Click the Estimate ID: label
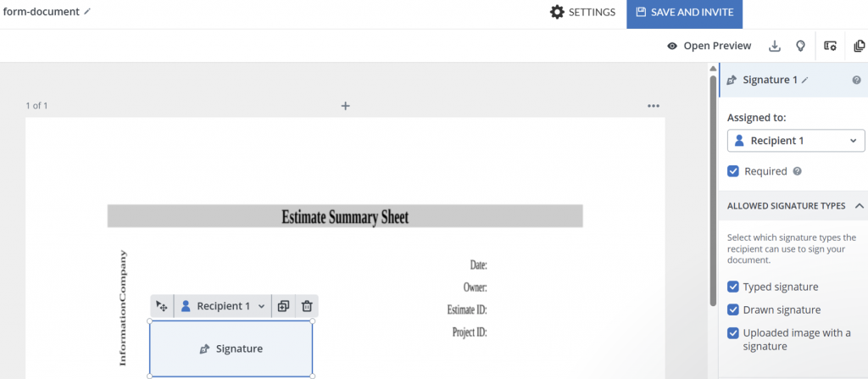The height and width of the screenshot is (379, 868). tap(467, 309)
